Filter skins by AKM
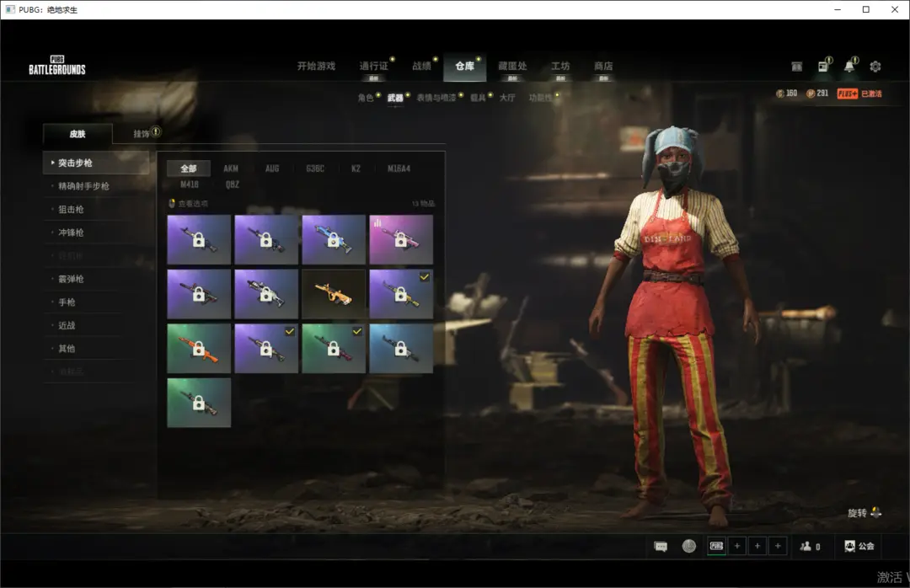This screenshot has height=588, width=910. coord(231,168)
